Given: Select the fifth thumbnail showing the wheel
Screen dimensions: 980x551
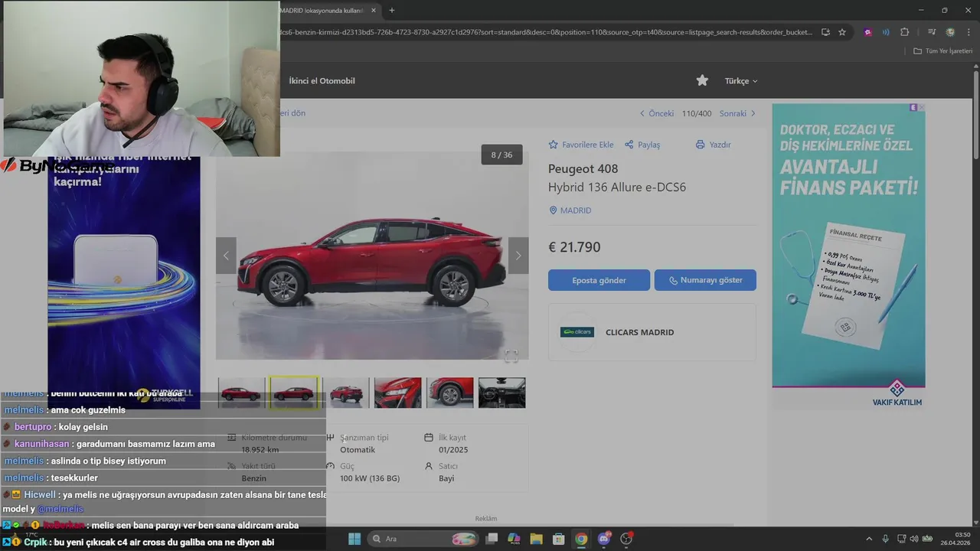Looking at the screenshot, I should (449, 393).
